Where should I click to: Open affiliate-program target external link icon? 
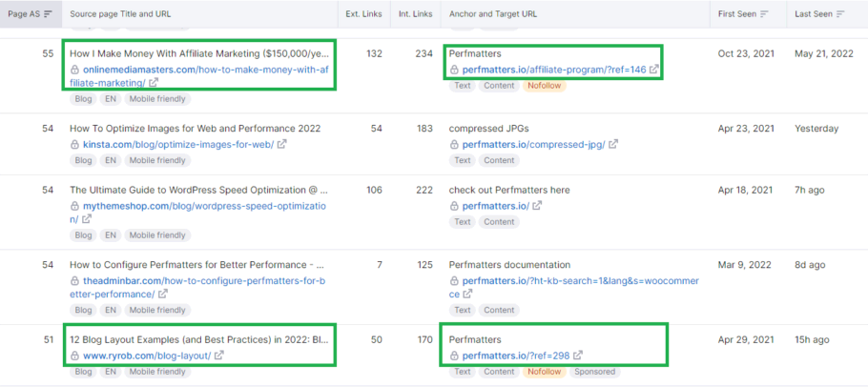click(654, 70)
